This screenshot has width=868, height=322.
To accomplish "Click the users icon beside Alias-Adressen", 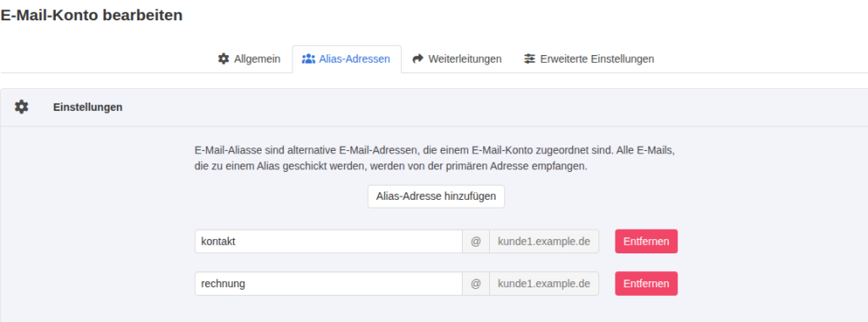I will click(309, 58).
